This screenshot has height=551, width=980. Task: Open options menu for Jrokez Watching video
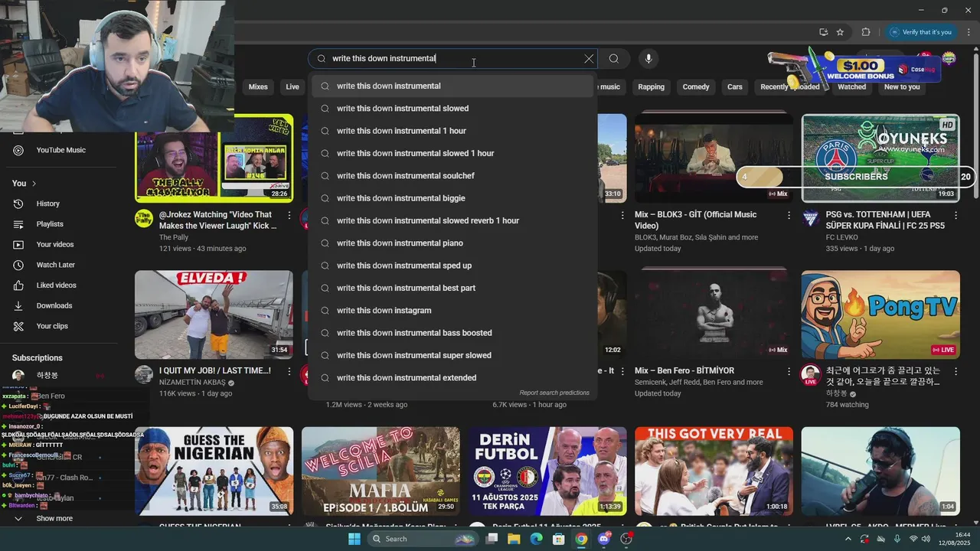[x=289, y=216]
